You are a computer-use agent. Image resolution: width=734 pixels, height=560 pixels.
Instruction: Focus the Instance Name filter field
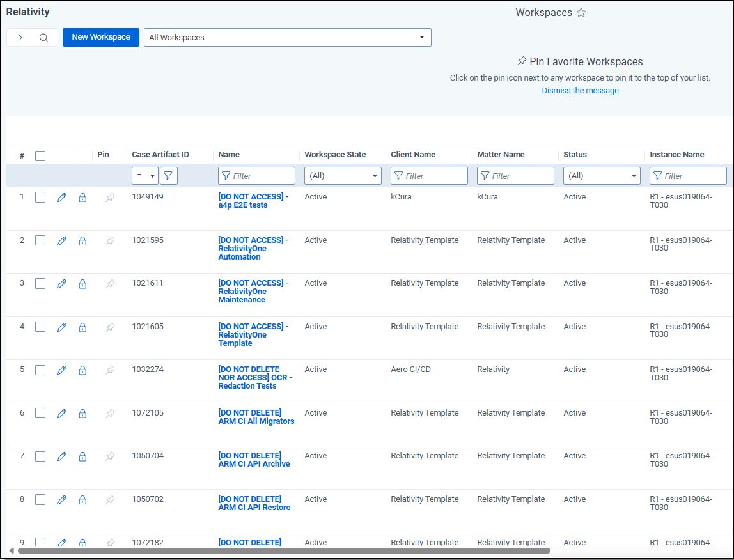click(688, 176)
